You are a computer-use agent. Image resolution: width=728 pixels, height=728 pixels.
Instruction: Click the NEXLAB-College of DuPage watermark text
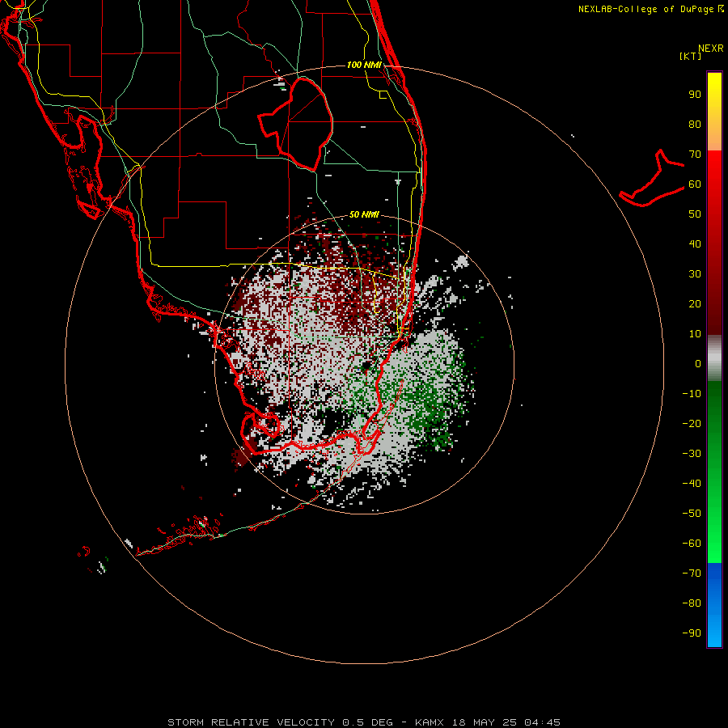[x=650, y=9]
